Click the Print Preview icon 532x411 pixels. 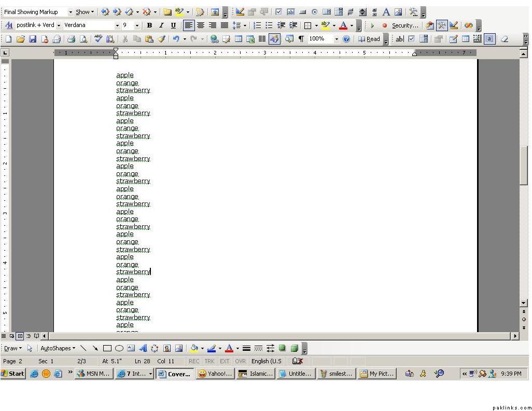click(x=83, y=39)
